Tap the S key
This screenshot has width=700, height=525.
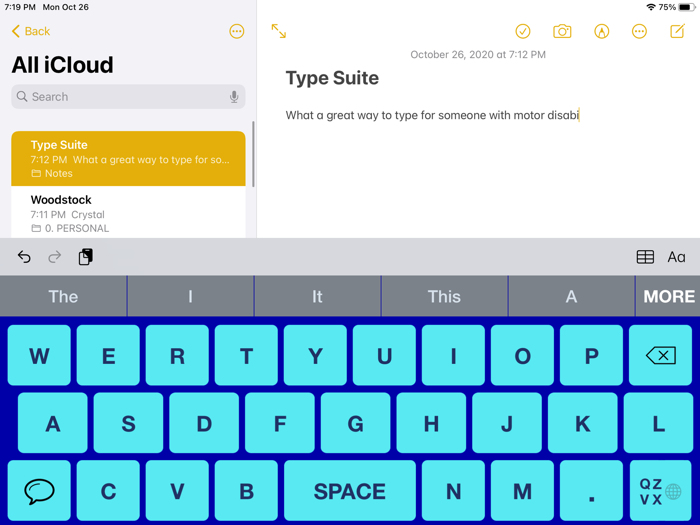point(129,423)
